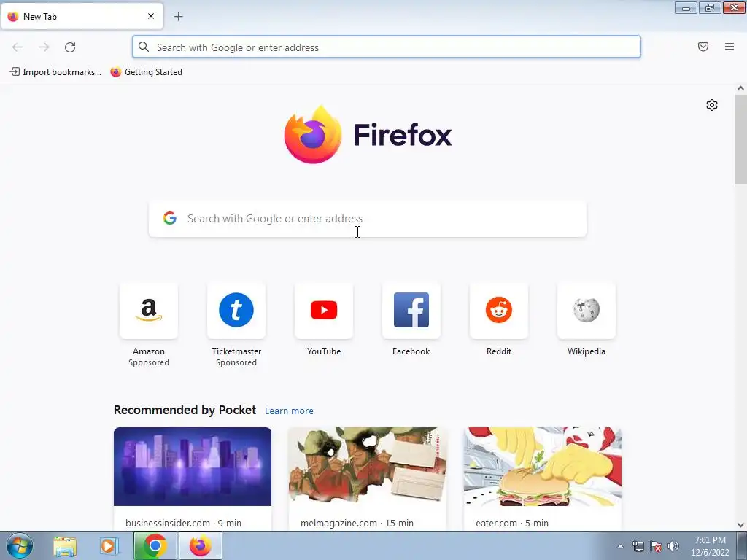This screenshot has width=747, height=560.
Task: Click the scrollbar down arrow
Action: pyautogui.click(x=740, y=525)
